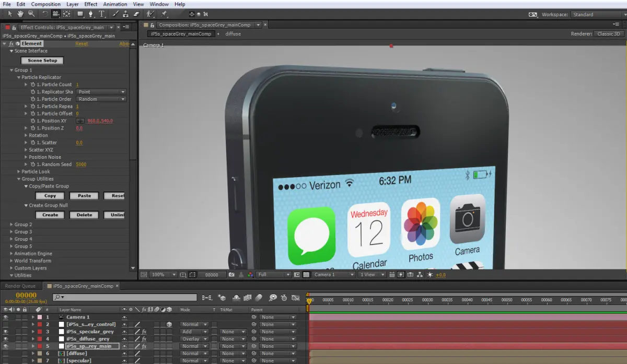Toggle effects switch on iP5s_specular_grey layer
Viewport: 627px width, 364px height.
tap(144, 332)
